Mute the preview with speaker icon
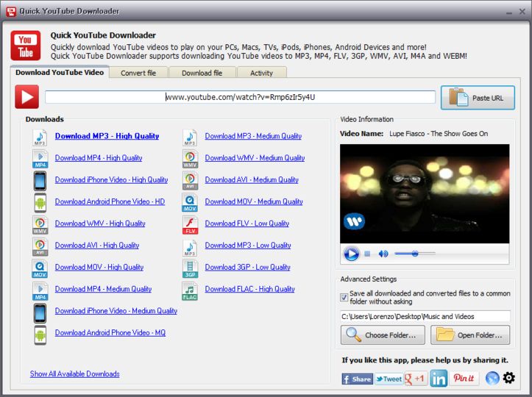 383,254
